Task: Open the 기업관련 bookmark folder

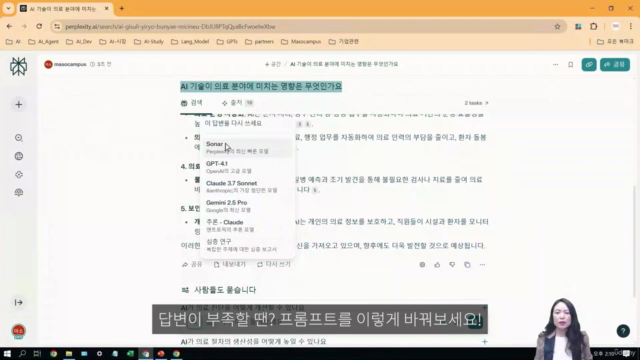Action: [344, 42]
